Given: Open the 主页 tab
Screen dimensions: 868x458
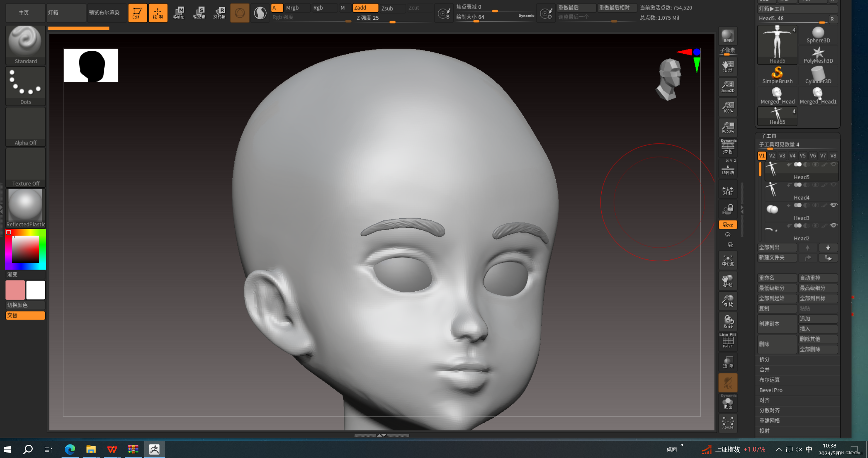Looking at the screenshot, I should [x=24, y=13].
